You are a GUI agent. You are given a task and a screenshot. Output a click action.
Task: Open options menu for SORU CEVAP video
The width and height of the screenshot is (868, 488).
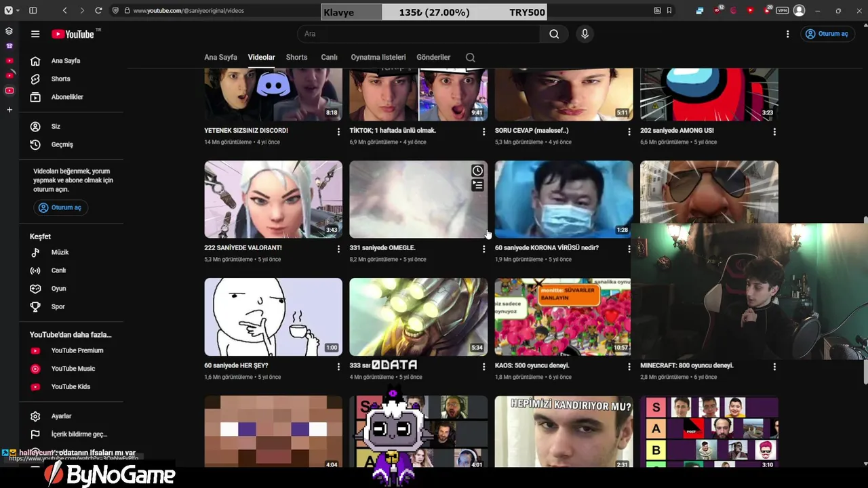point(629,131)
